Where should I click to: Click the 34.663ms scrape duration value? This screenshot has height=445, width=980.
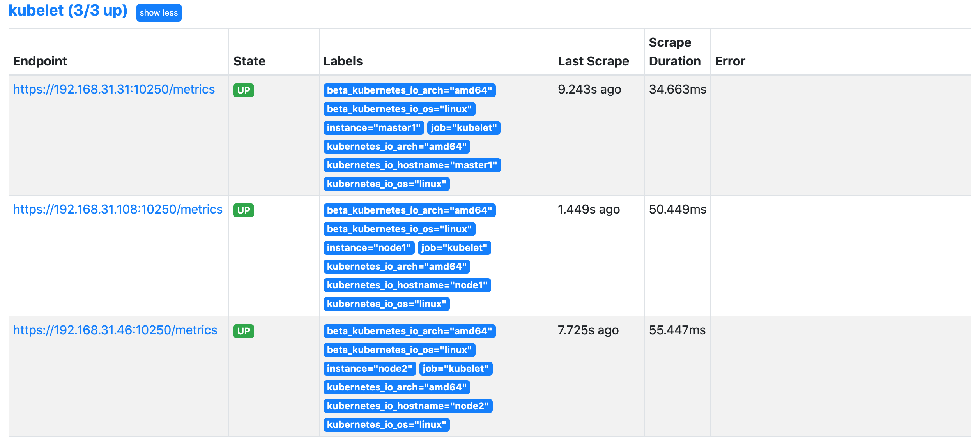[x=677, y=89]
